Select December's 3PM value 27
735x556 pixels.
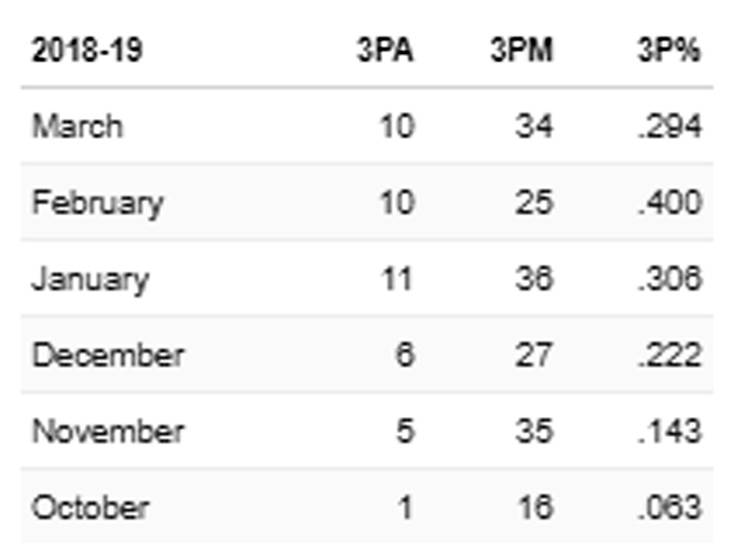(535, 355)
